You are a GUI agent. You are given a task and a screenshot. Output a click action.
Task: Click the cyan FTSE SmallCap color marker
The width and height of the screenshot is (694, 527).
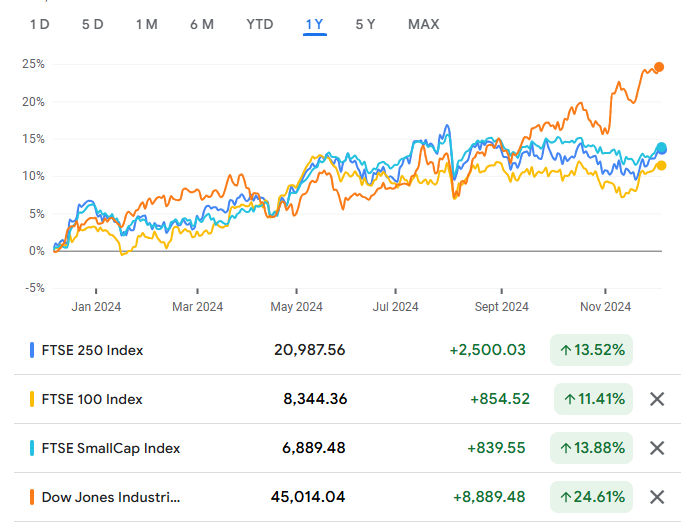(x=32, y=448)
